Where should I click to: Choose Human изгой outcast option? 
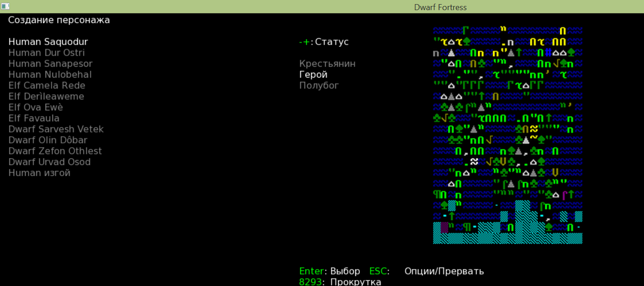point(39,173)
